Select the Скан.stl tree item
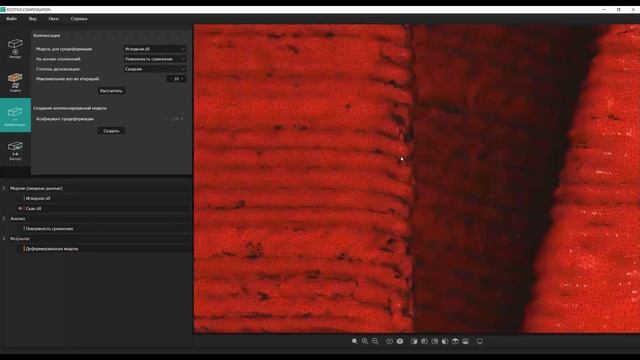Screen dimensions: 640x360 click(x=33, y=209)
